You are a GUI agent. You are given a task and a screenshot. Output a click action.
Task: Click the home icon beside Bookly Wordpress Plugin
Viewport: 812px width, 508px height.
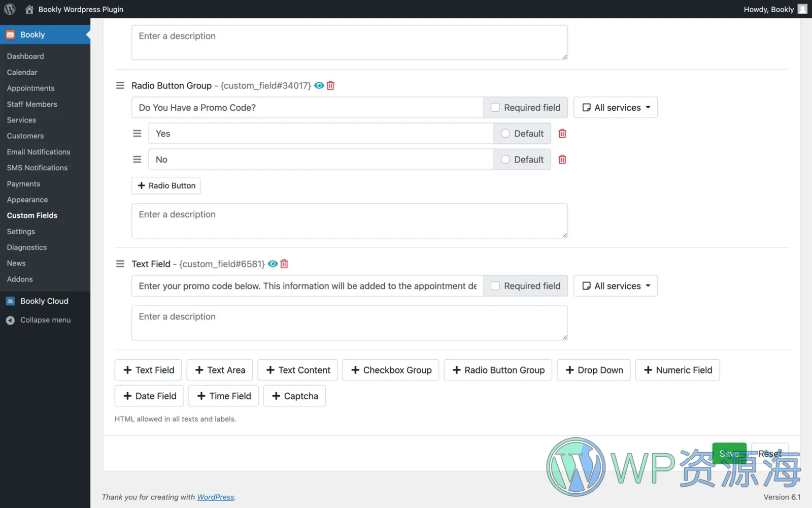(29, 9)
